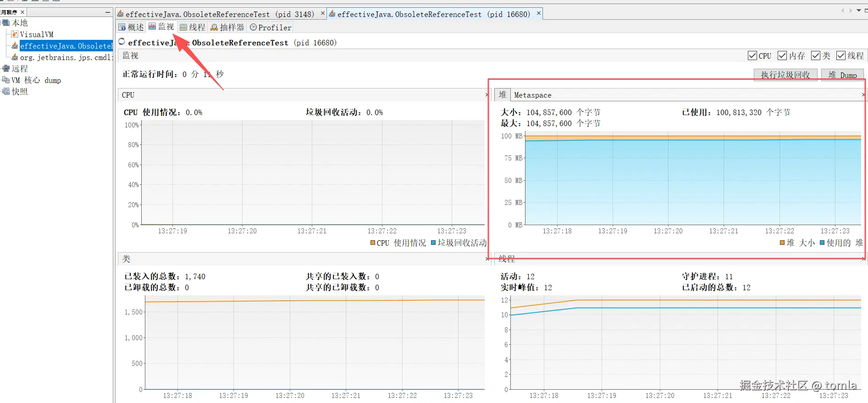This screenshot has width=868, height=403.
Task: Uncheck the 线程 threads graph checkbox
Action: pyautogui.click(x=841, y=55)
